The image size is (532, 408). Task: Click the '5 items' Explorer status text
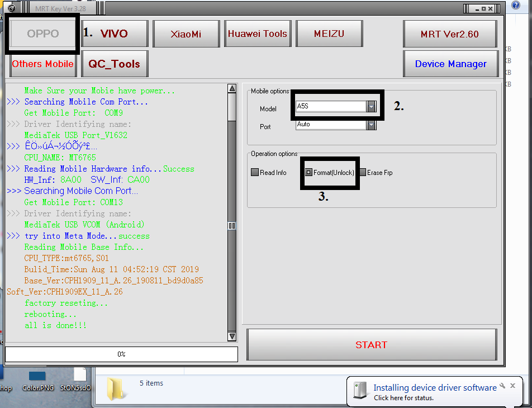click(151, 383)
